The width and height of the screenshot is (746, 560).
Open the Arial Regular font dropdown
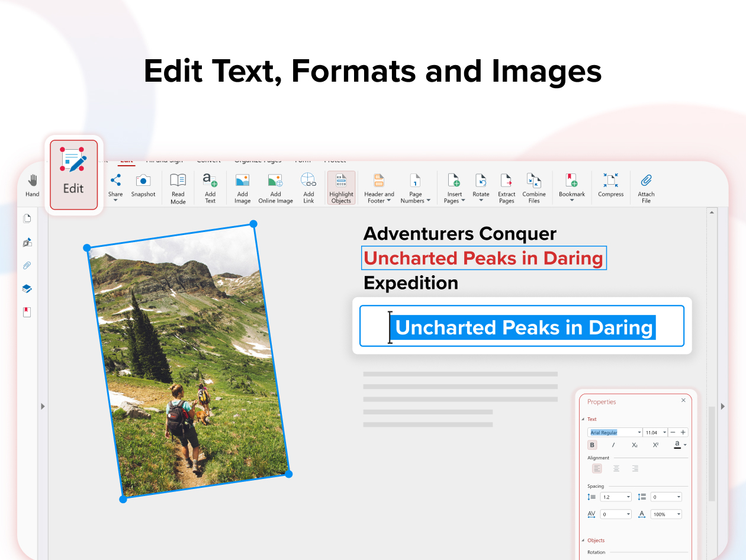tap(639, 433)
